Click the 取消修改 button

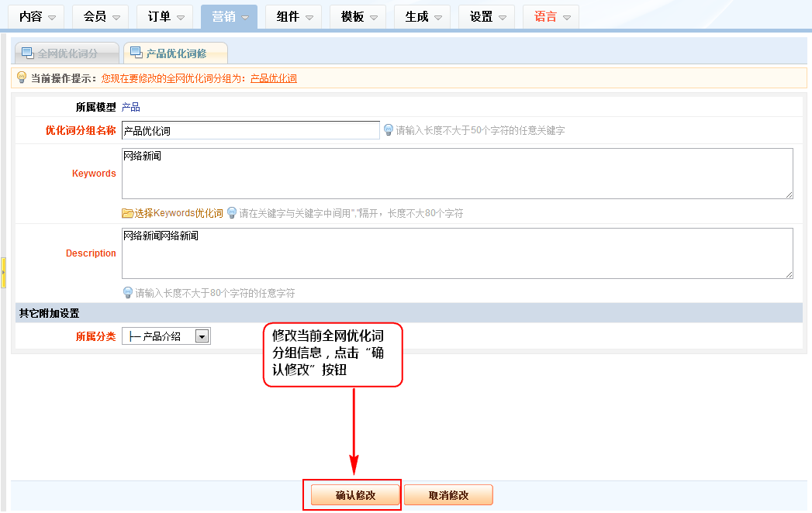coord(448,495)
